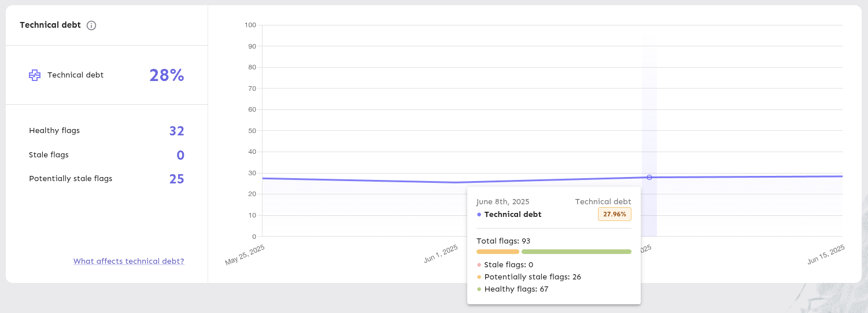Click the 'Total flags: 93' text in tooltip
Viewport: 868px width, 313px height.
click(503, 241)
